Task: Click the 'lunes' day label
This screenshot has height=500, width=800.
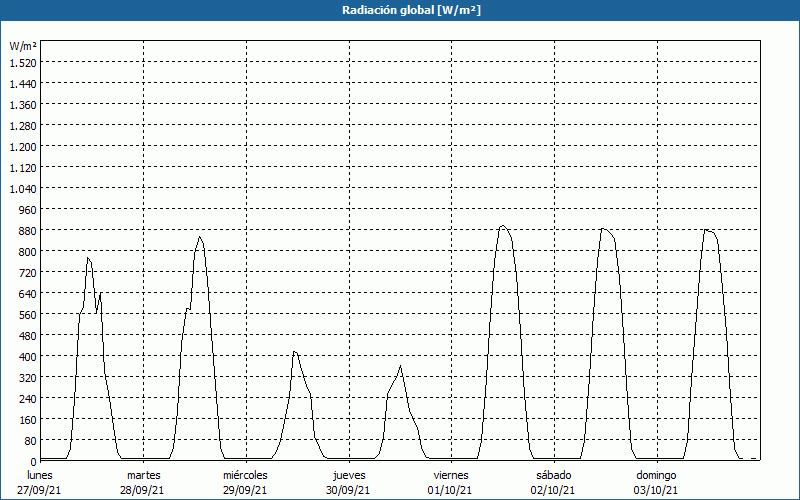Action: [x=40, y=475]
